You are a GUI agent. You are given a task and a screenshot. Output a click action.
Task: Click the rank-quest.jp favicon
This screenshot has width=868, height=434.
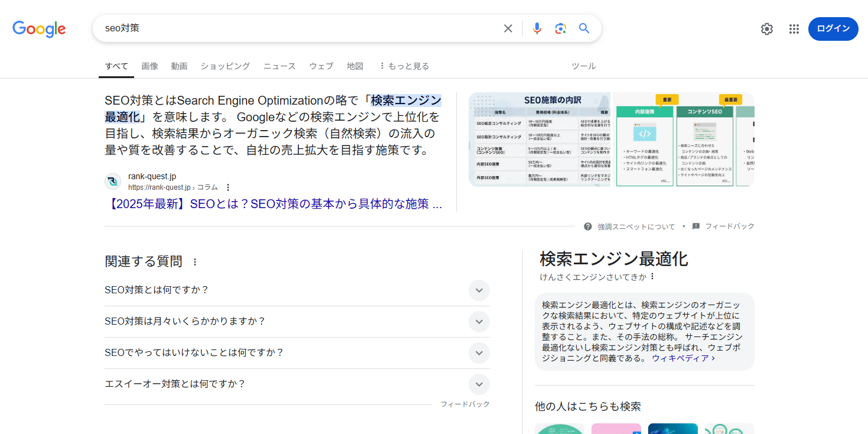point(113,182)
